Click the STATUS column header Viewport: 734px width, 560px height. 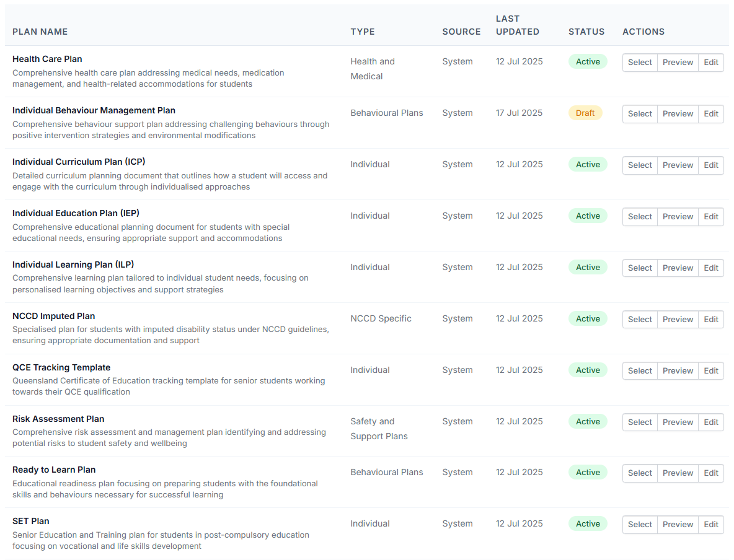click(x=586, y=32)
